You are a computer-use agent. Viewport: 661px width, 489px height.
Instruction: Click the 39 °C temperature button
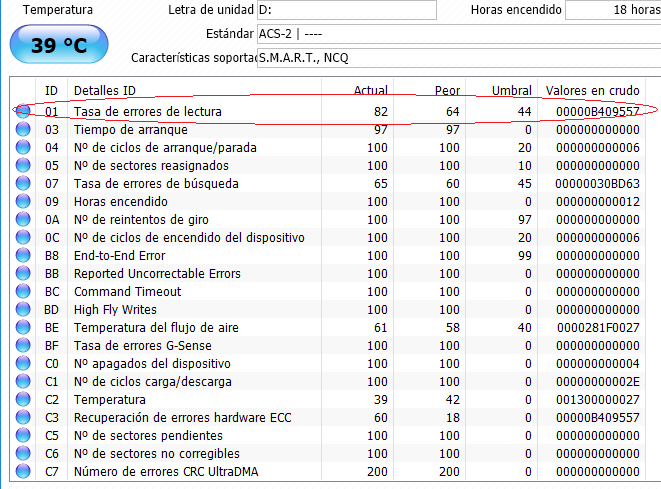59,44
